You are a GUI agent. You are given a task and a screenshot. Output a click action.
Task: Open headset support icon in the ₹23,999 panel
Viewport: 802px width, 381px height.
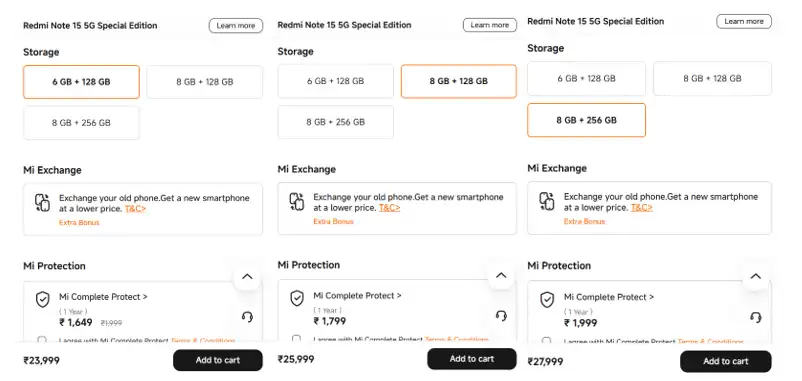247,317
